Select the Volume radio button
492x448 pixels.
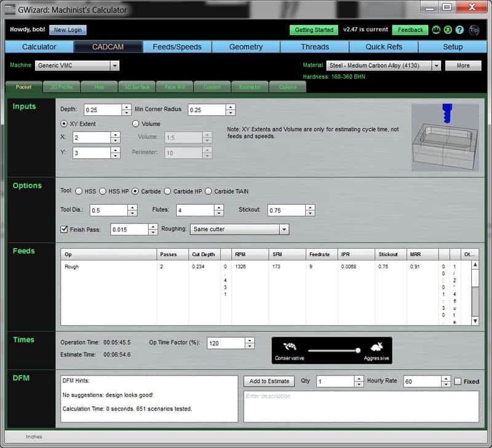(x=136, y=123)
